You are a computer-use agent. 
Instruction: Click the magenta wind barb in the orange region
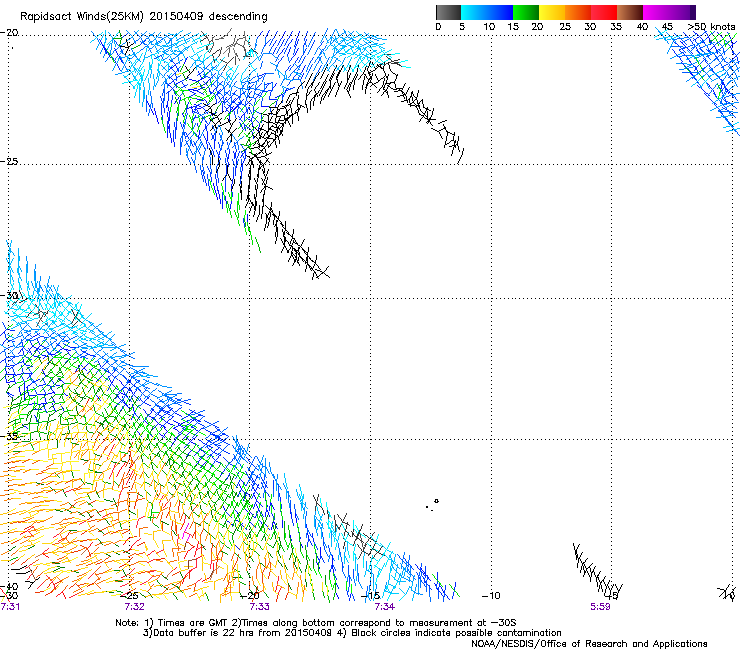click(x=186, y=531)
